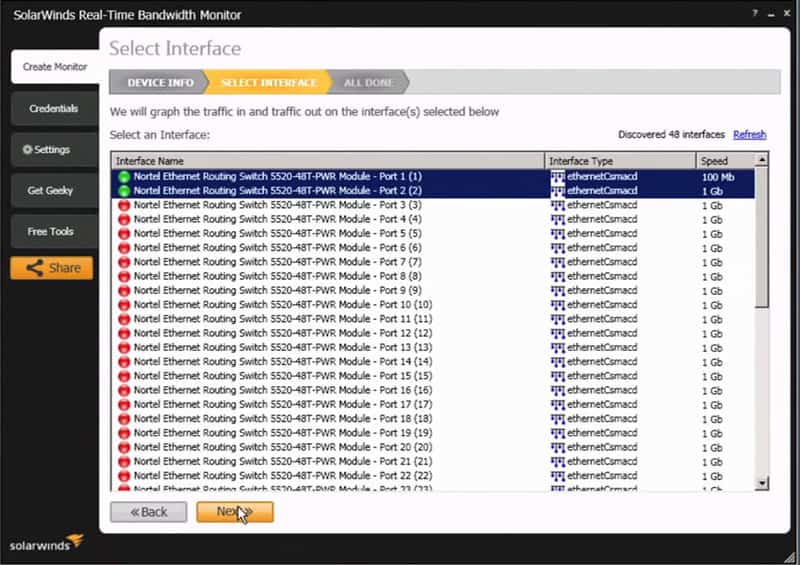This screenshot has width=800, height=565.
Task: Select the Select Interface wizard step
Action: pyautogui.click(x=269, y=83)
